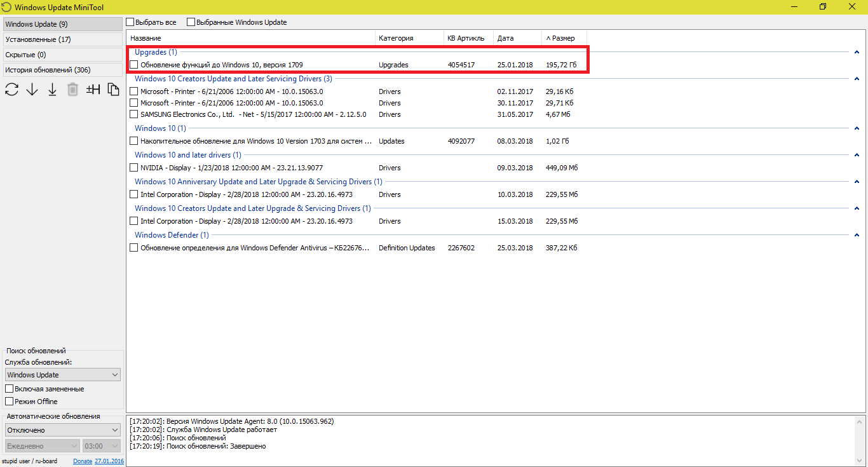Collapse the Windows Defender (1) group
This screenshot has width=868, height=467.
(857, 235)
